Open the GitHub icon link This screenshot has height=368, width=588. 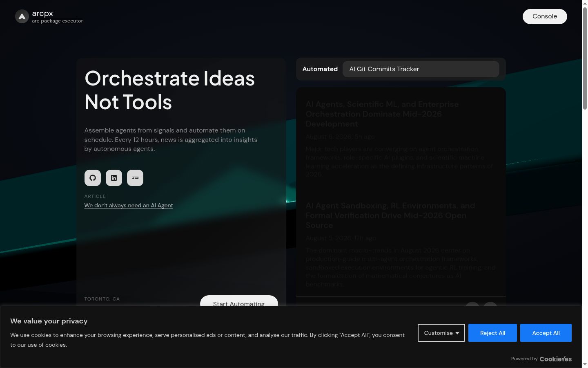[x=93, y=178]
